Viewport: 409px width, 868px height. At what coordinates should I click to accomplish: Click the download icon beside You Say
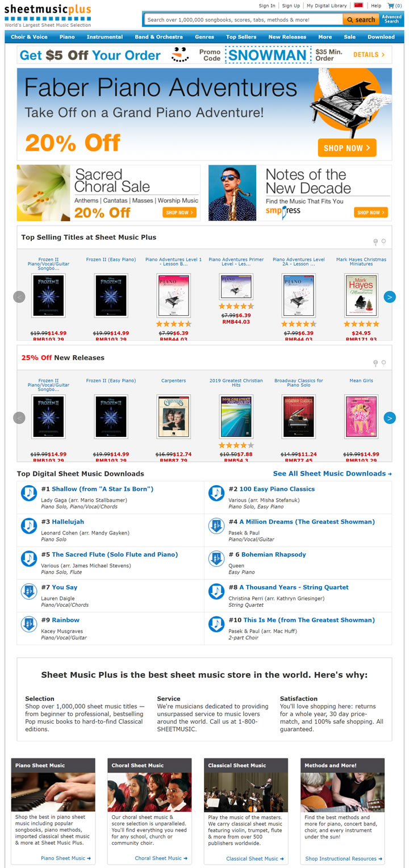tap(29, 591)
